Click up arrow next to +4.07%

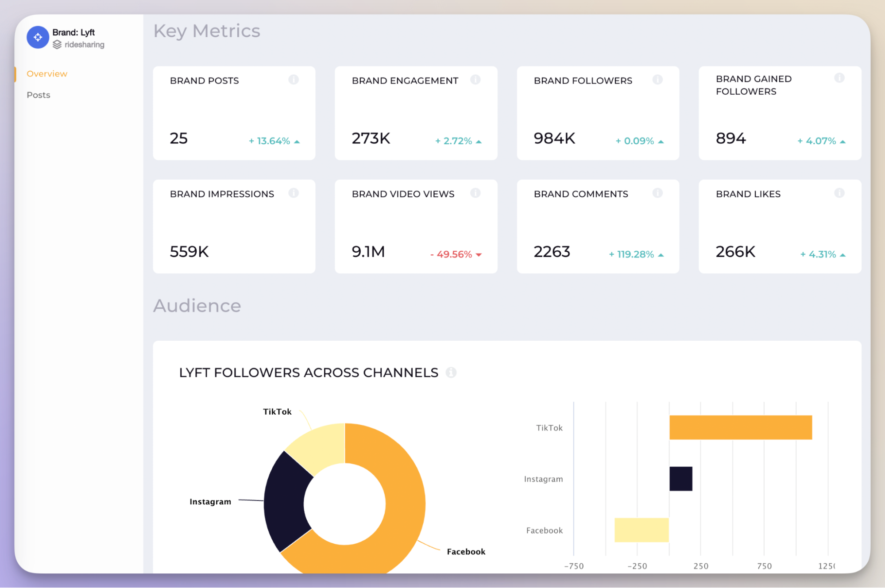[x=842, y=142]
